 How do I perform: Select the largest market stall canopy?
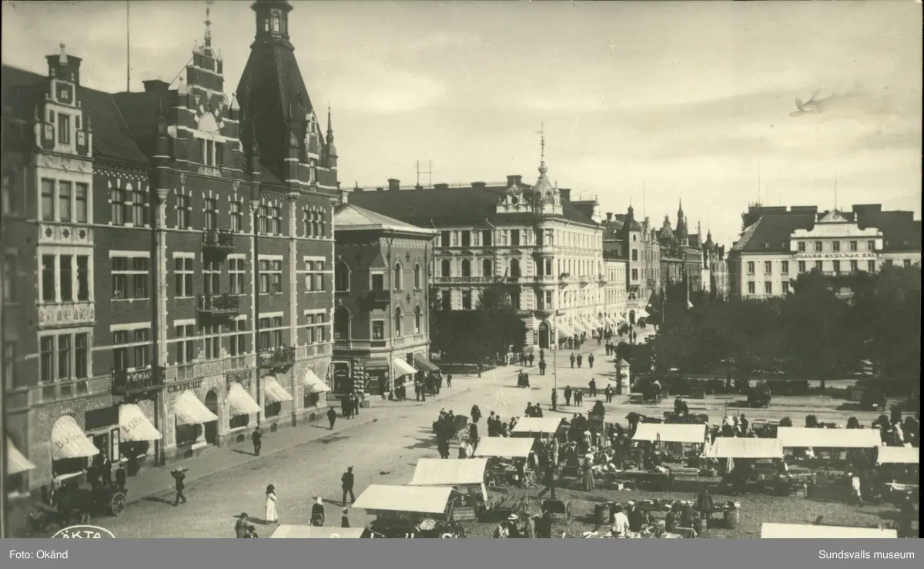point(828,438)
